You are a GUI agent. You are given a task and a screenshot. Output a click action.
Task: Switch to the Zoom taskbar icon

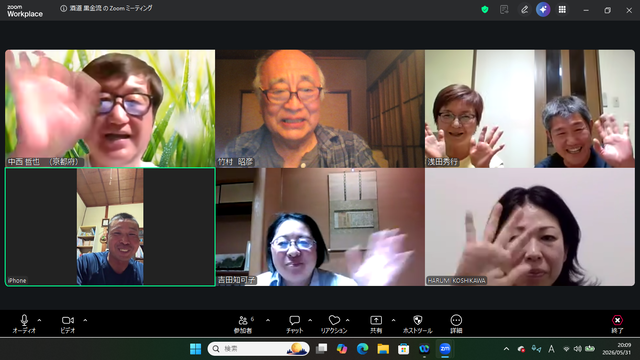445,349
